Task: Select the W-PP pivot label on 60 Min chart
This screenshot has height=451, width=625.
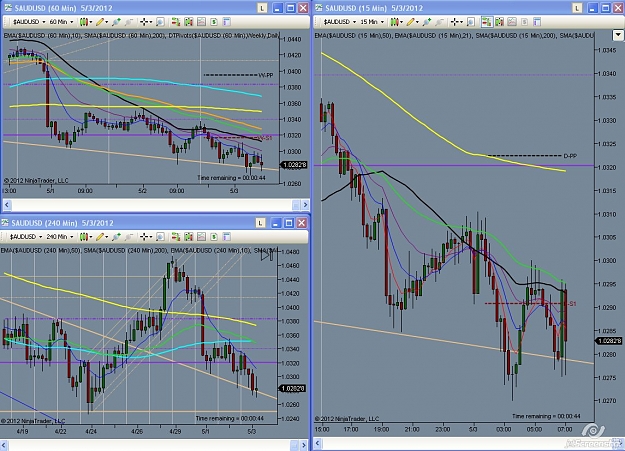Action: 266,75
